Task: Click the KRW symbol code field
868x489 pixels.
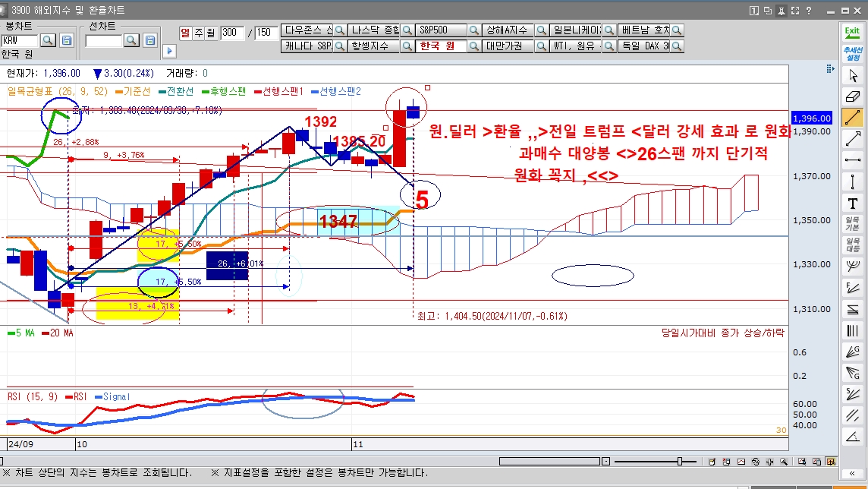Action: click(20, 40)
